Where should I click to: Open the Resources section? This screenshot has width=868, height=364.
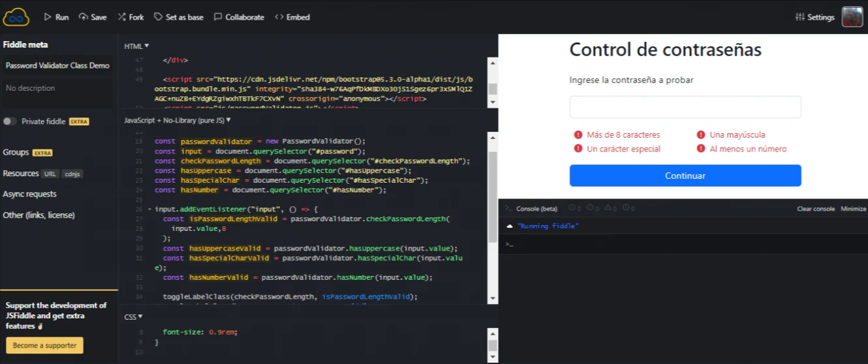21,174
